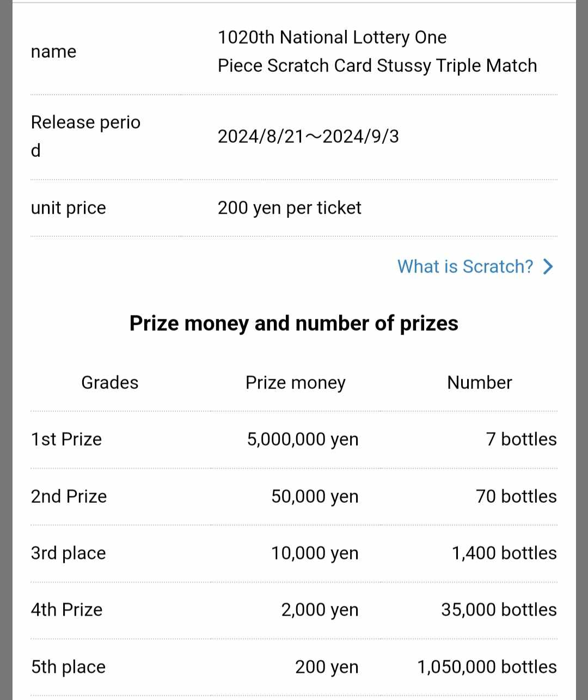
Task: Tap the 1,050,000 bottles count
Action: click(x=487, y=667)
